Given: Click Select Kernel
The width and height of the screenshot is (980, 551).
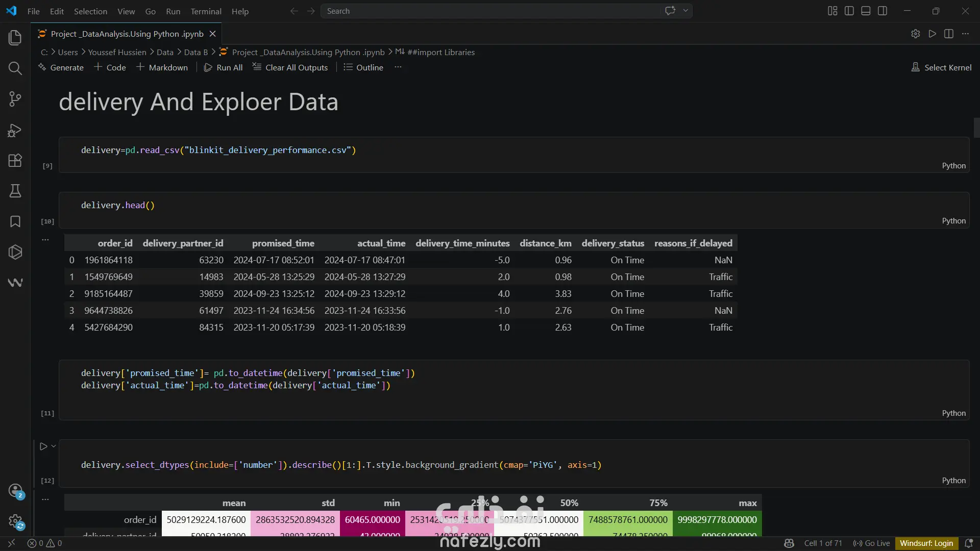Looking at the screenshot, I should [x=942, y=67].
